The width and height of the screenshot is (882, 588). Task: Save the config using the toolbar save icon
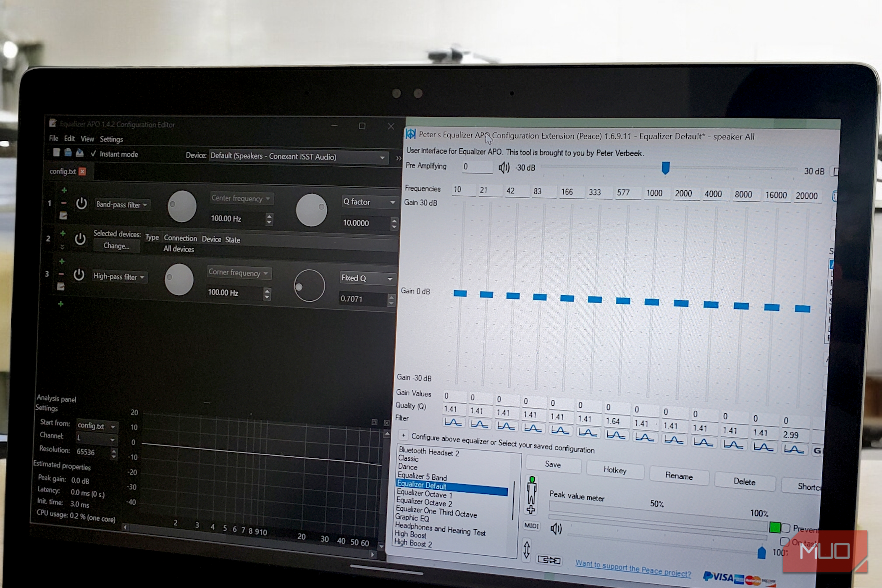point(80,154)
